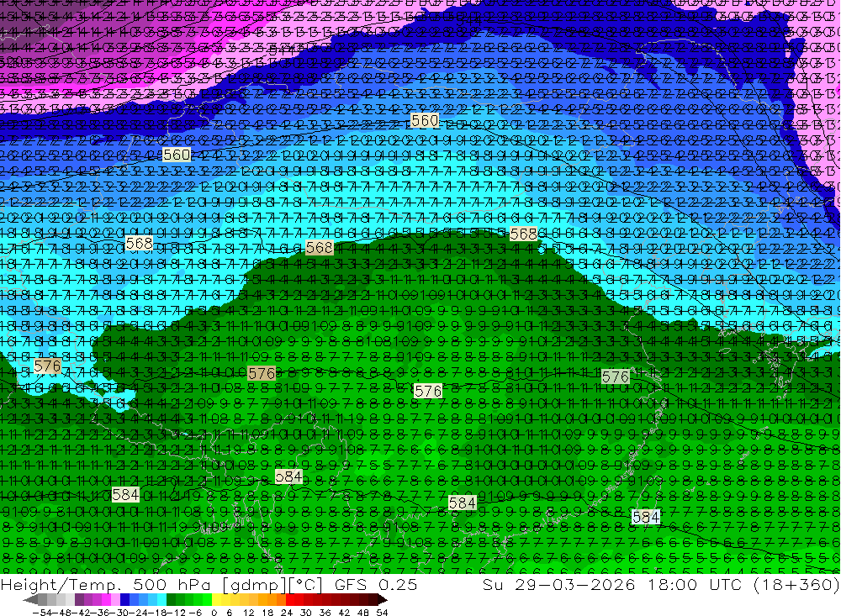Click the dark maroon right arrow end of the color scale
The width and height of the screenshot is (841, 616).
[383, 600]
